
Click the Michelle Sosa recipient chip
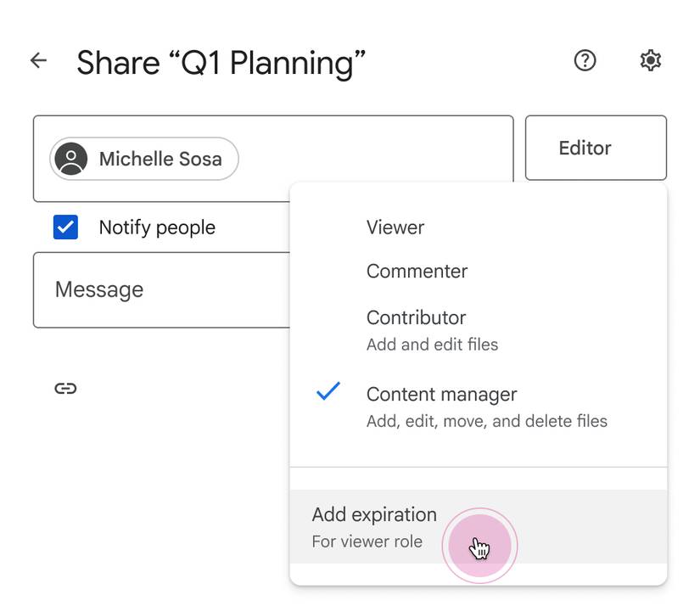143,159
